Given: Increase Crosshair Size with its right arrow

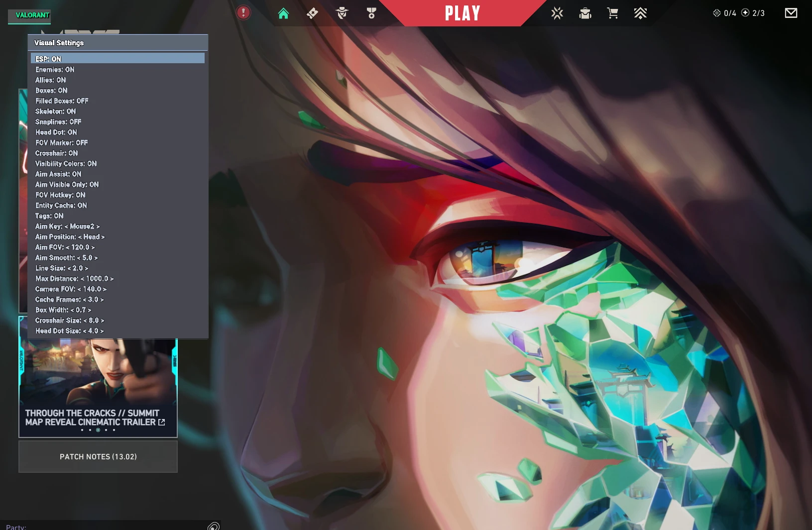Looking at the screenshot, I should click(103, 320).
